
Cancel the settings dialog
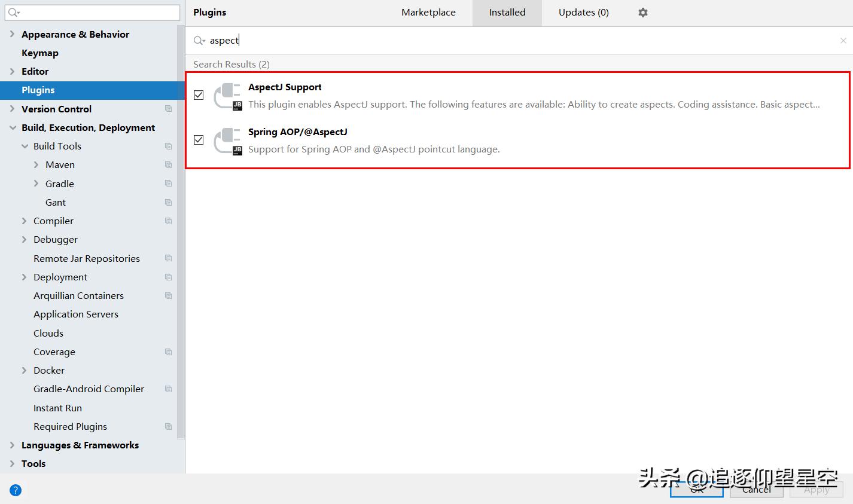[x=756, y=490]
